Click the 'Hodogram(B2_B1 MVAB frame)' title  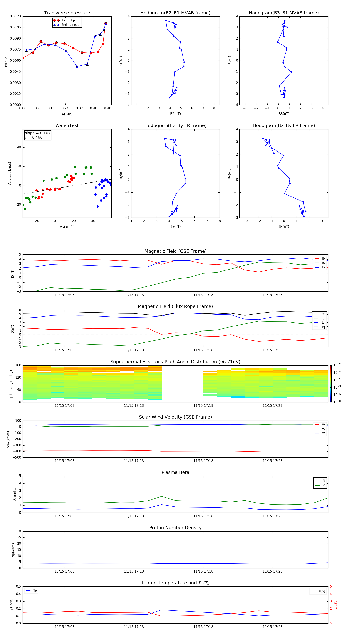pos(175,13)
